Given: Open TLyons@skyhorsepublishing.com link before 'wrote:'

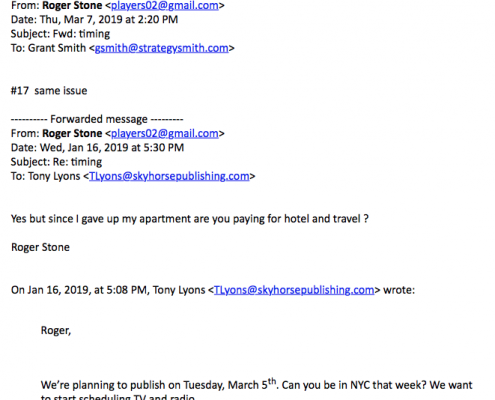Looking at the screenshot, I should (294, 290).
